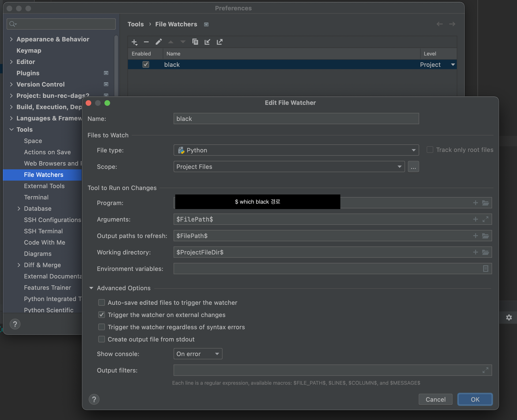
Task: Click the Cancel button
Action: (x=435, y=399)
